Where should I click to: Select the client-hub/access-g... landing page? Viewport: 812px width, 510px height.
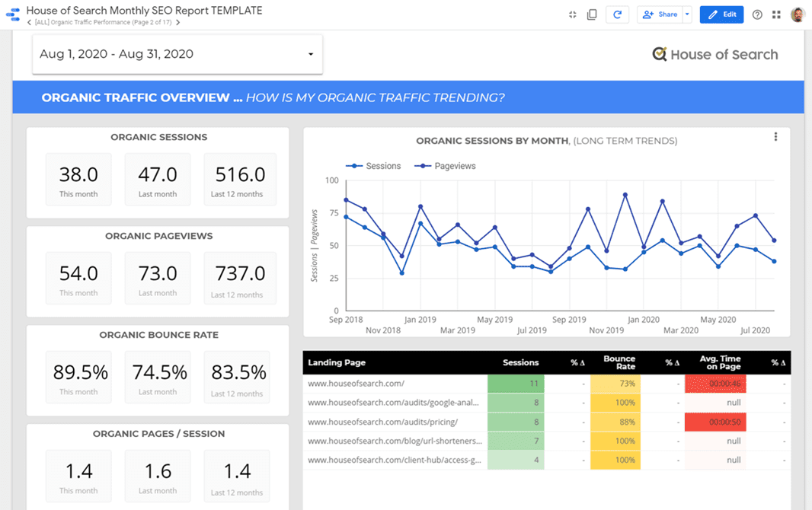(395, 460)
